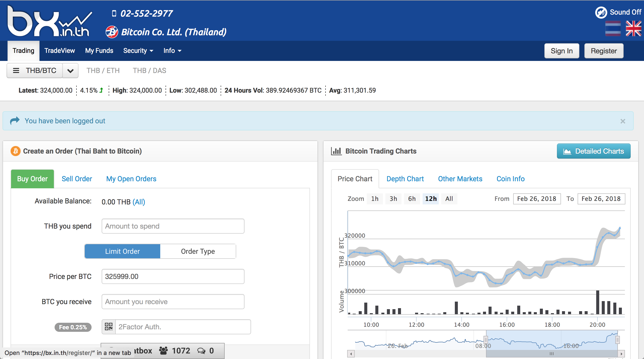Focus the Amount you receive field
644x359 pixels.
[x=173, y=302]
